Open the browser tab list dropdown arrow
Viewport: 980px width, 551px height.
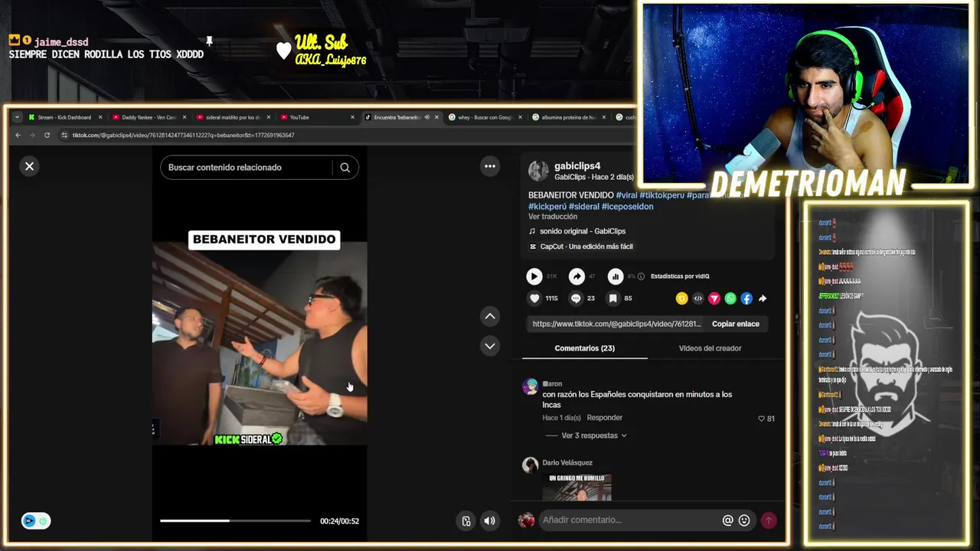point(17,117)
